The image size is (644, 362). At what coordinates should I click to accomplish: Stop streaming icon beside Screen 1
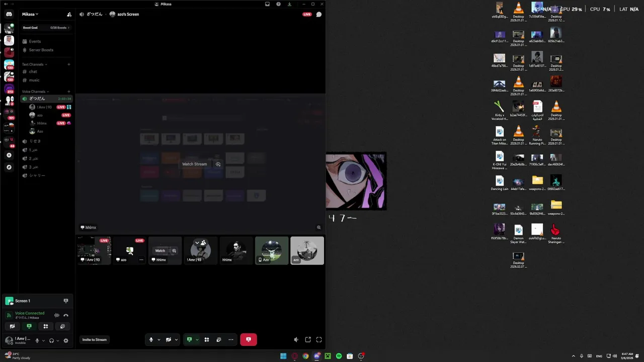pyautogui.click(x=66, y=301)
